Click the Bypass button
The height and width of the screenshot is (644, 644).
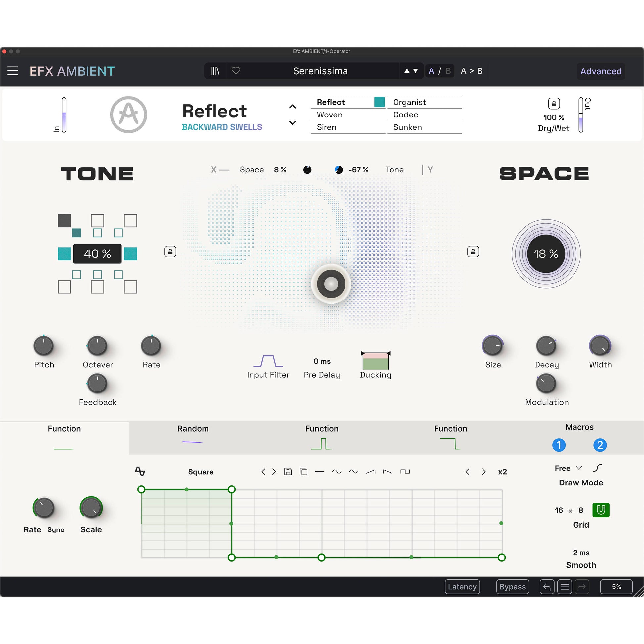tap(512, 587)
